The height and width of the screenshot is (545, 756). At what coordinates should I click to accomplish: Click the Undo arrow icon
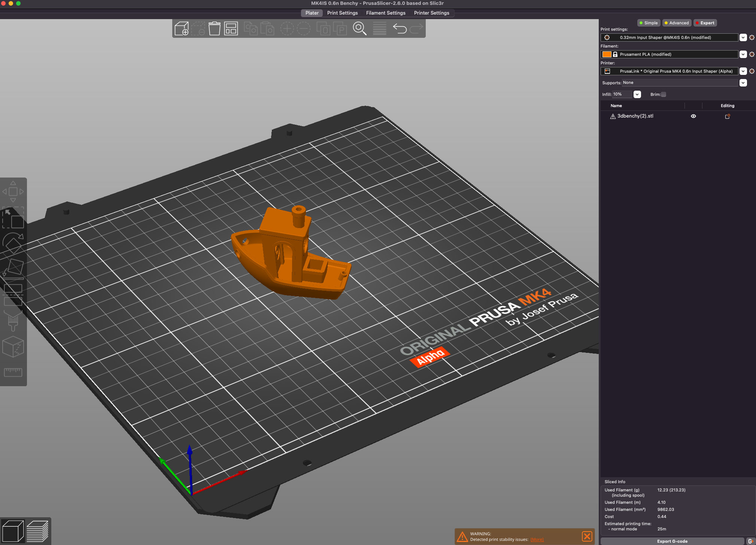[x=400, y=28]
